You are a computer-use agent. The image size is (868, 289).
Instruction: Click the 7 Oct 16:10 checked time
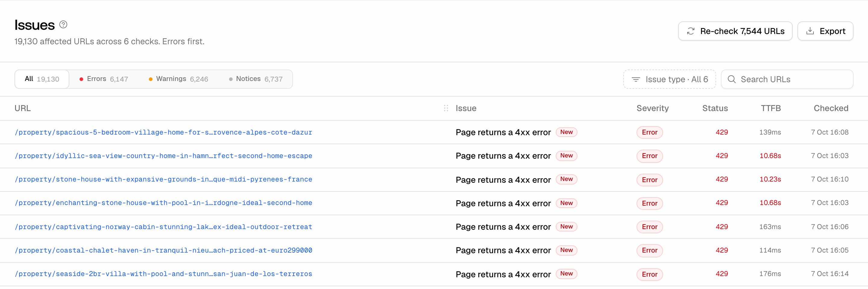click(830, 179)
